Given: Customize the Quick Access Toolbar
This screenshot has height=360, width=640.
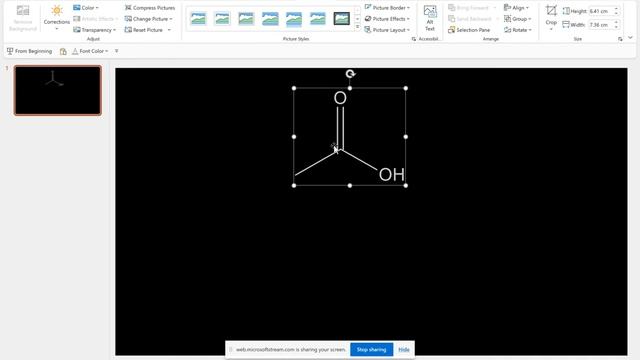Looking at the screenshot, I should pos(117,51).
